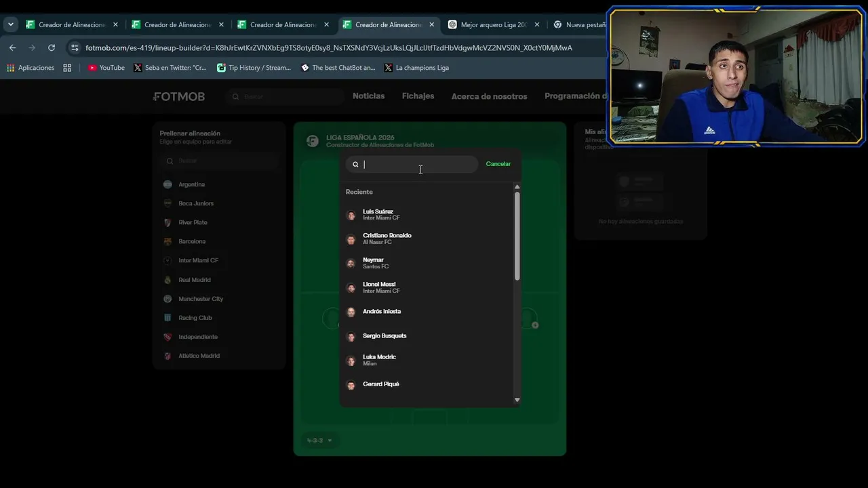Switch to the Mejor arquero Liga tab
Image resolution: width=868 pixels, height=488 pixels.
(x=494, y=24)
